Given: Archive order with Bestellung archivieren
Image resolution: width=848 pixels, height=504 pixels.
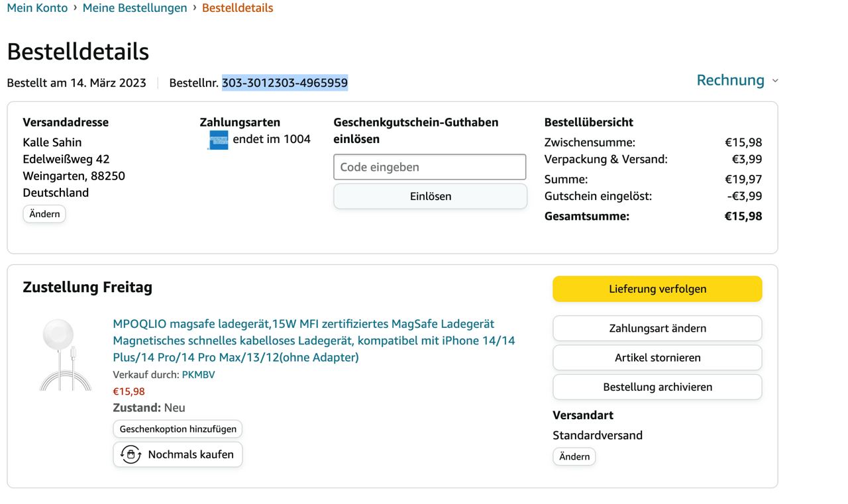Looking at the screenshot, I should coord(657,387).
